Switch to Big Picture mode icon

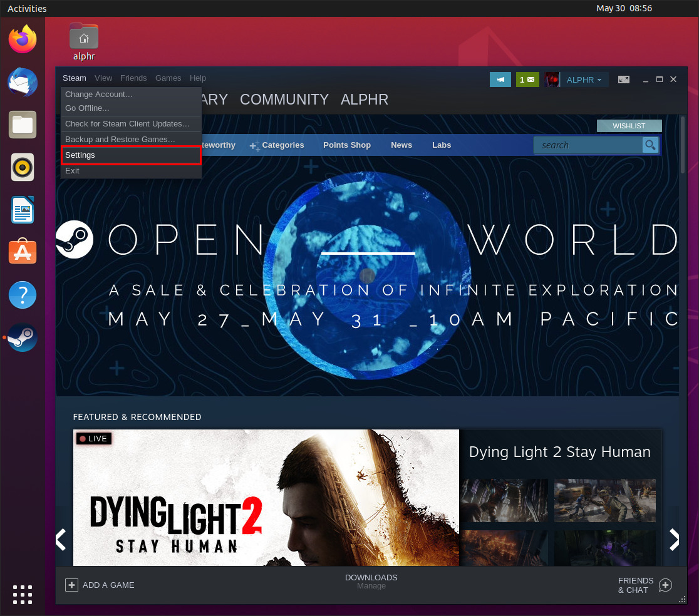click(x=624, y=80)
